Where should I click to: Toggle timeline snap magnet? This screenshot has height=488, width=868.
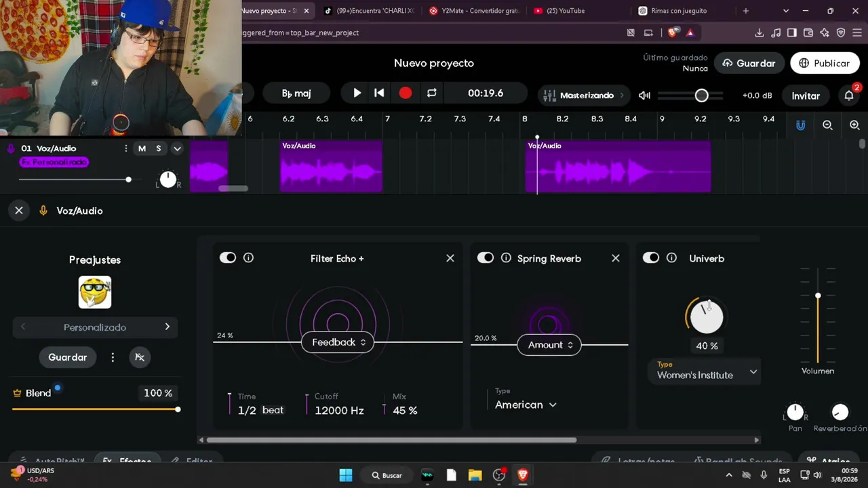coord(800,125)
